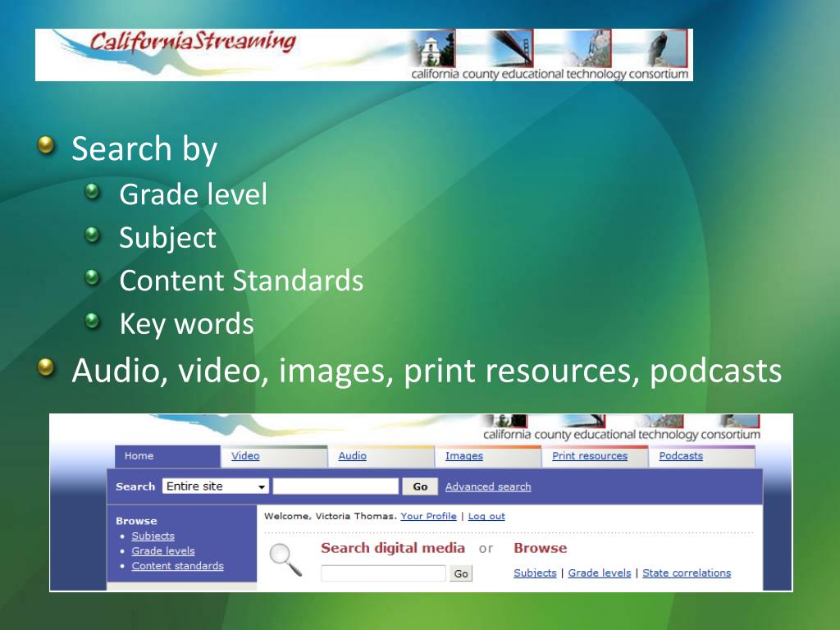Image resolution: width=840 pixels, height=630 pixels.
Task: Open the State correlations link
Action: point(687,573)
